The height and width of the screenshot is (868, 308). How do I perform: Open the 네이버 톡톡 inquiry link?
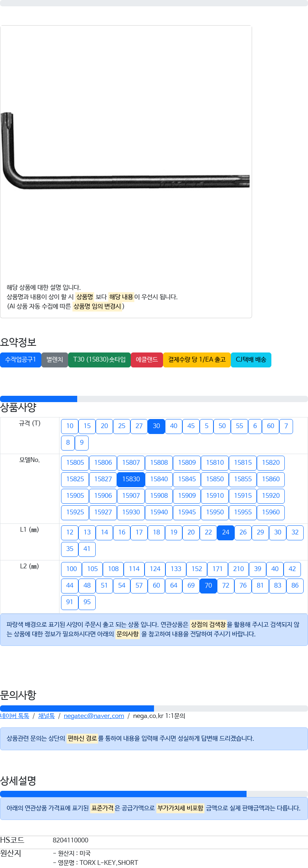pos(15,716)
